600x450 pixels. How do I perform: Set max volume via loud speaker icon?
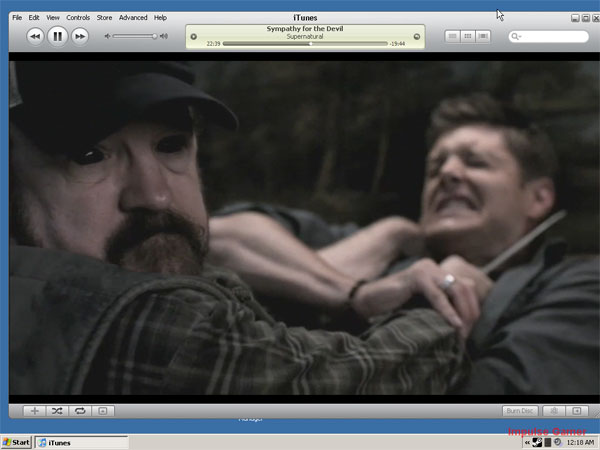pos(164,36)
